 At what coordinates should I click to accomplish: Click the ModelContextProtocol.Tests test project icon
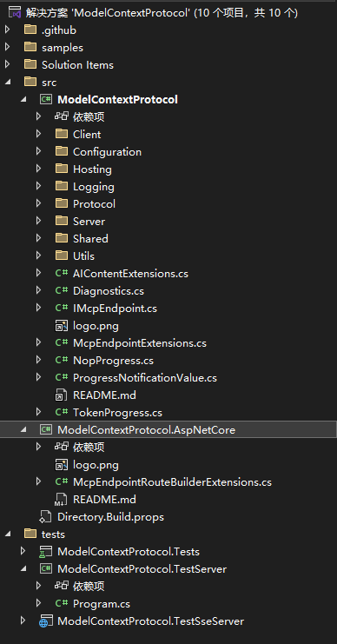[45, 552]
